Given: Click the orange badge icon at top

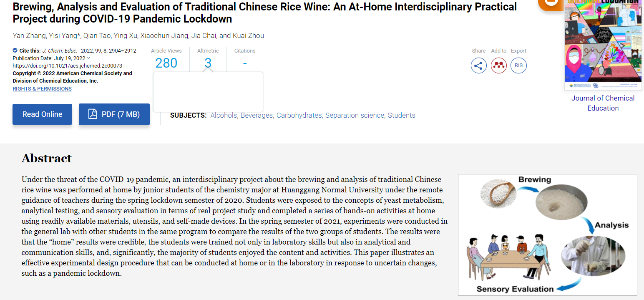Looking at the screenshot, I should pyautogui.click(x=550, y=4).
